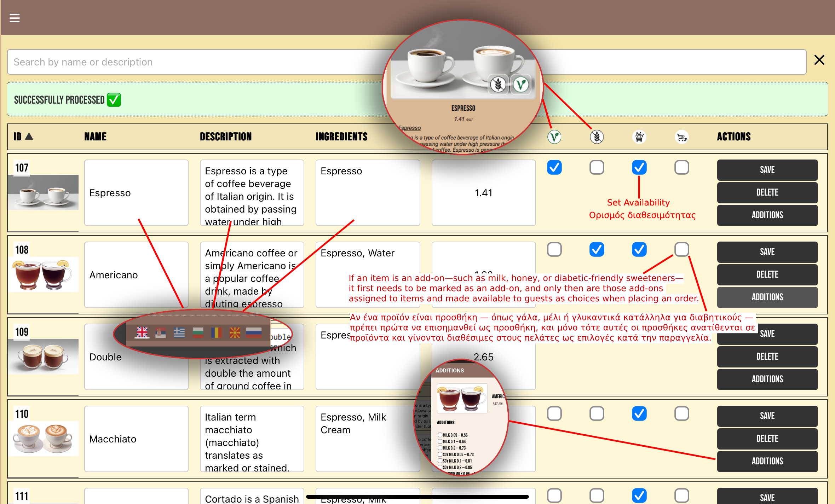Viewport: 835px width, 504px height.
Task: Click the ID number 108 label
Action: pyautogui.click(x=22, y=250)
